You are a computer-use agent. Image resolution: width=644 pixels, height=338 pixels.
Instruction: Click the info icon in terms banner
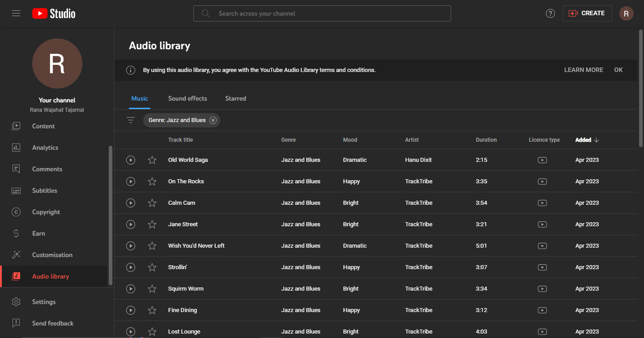pos(131,70)
